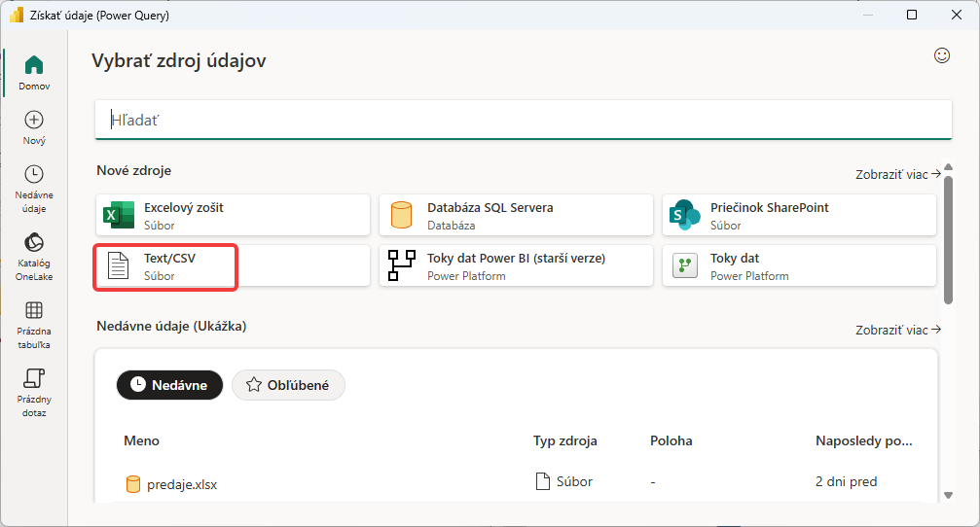Click the Typ zdroja column header
This screenshot has width=980, height=527.
(x=565, y=440)
